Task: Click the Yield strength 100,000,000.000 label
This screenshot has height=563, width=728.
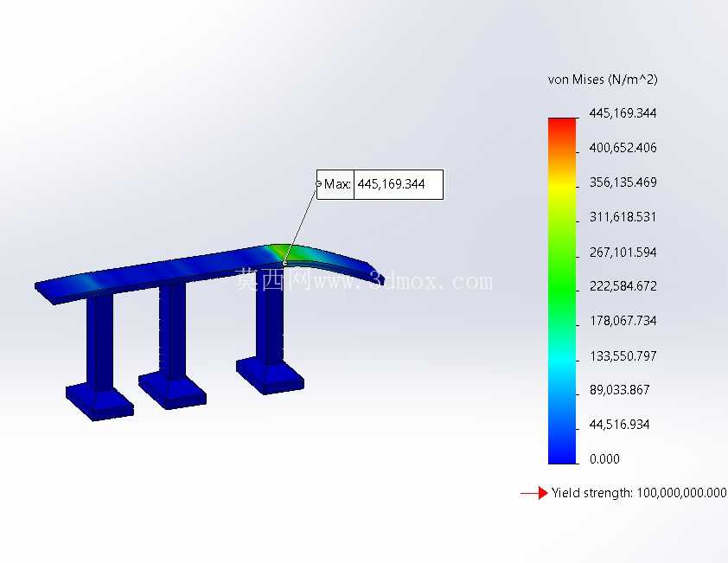Action: [639, 493]
